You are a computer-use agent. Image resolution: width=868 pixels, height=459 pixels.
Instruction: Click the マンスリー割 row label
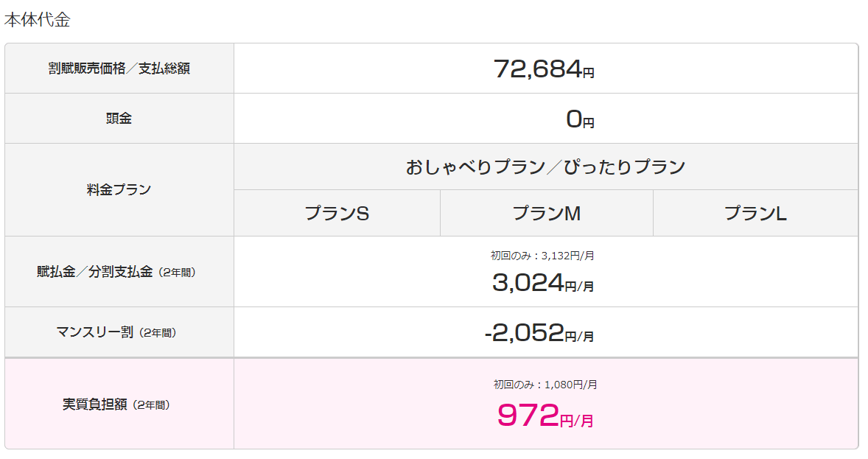[x=94, y=332]
